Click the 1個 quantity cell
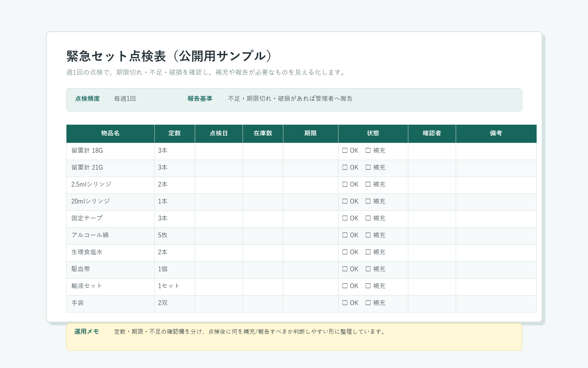This screenshot has width=588, height=368. point(175,270)
